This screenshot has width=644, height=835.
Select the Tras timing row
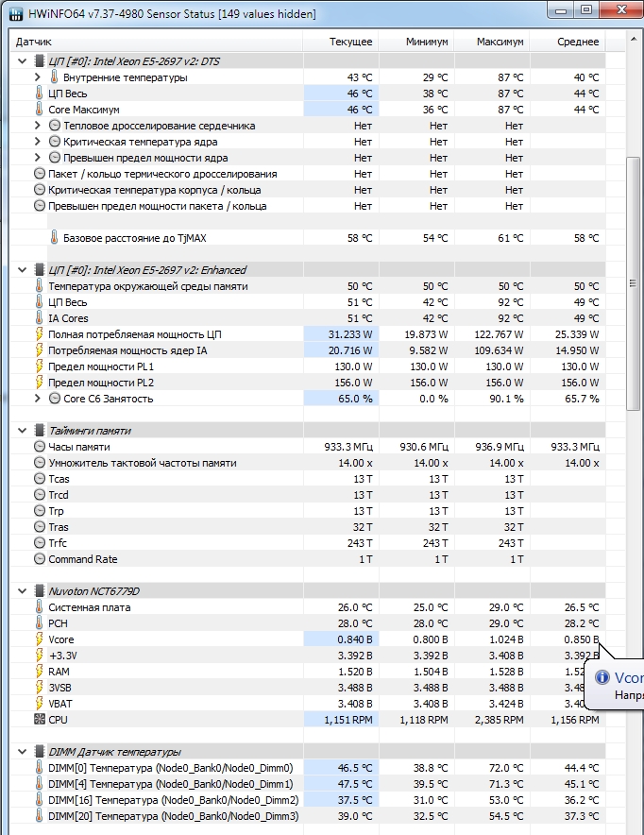click(x=308, y=527)
